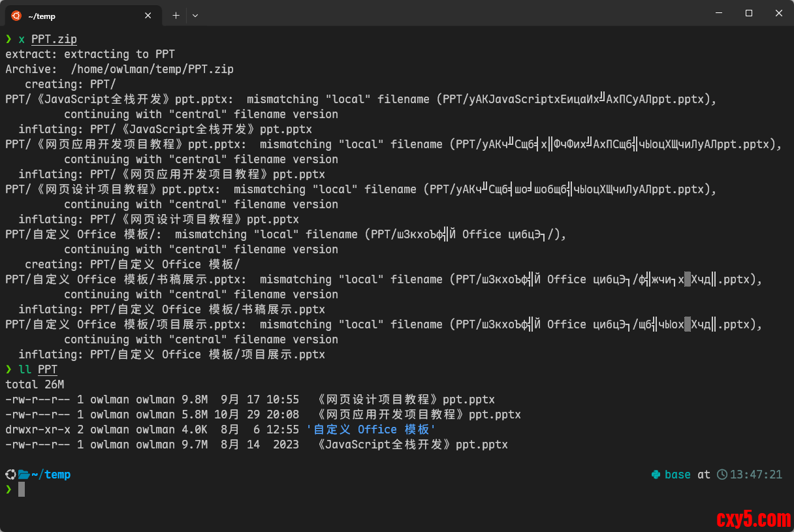Click the clock icon beside 13:47:21
Viewport: 794px width, 532px height.
[722, 475]
